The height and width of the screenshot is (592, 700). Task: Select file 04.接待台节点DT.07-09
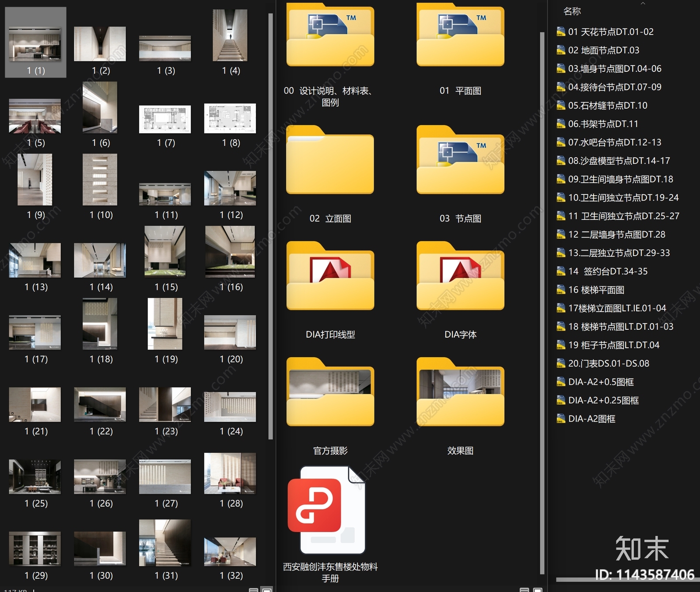[x=609, y=87]
